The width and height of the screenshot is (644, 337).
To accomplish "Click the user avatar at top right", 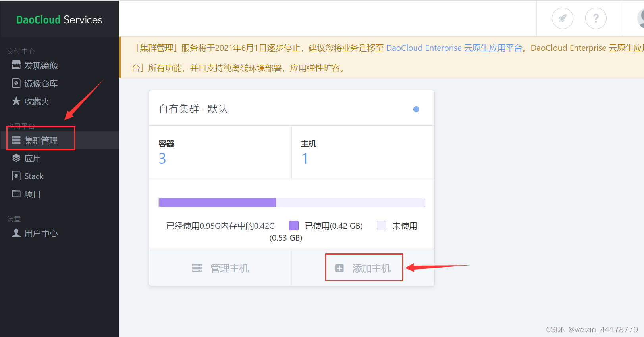I will [x=640, y=18].
